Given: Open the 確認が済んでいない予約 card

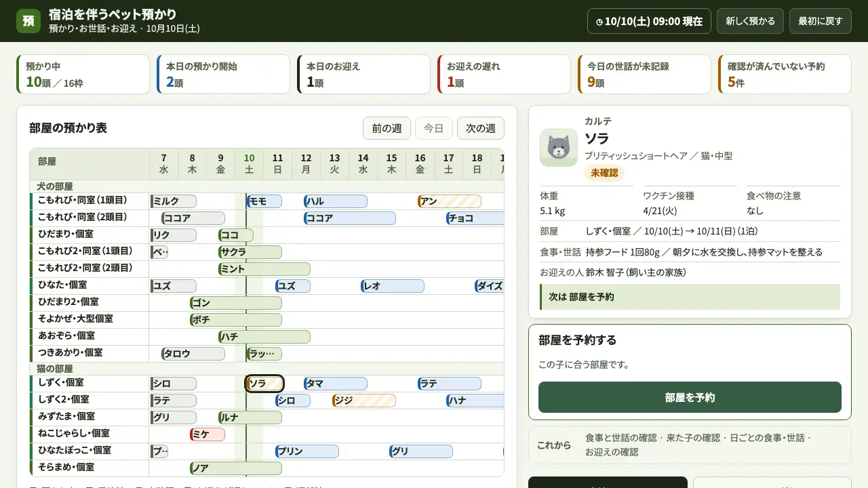Looking at the screenshot, I should point(785,75).
